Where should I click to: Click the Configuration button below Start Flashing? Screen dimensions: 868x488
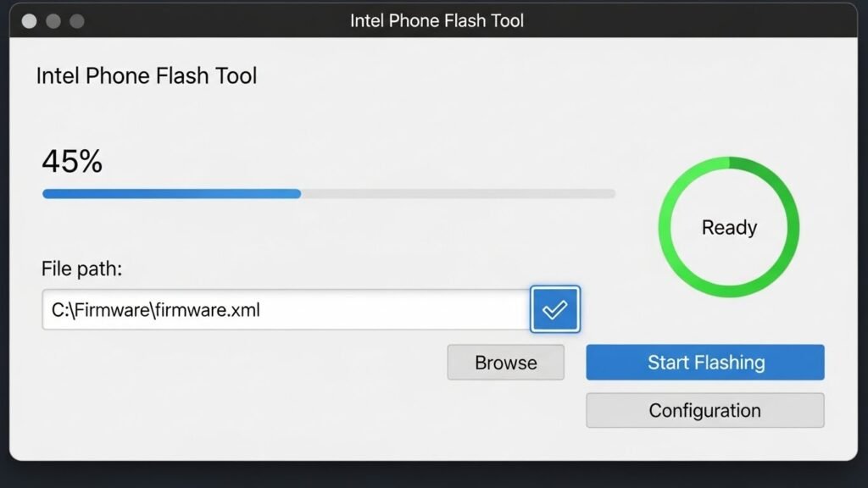pos(704,410)
